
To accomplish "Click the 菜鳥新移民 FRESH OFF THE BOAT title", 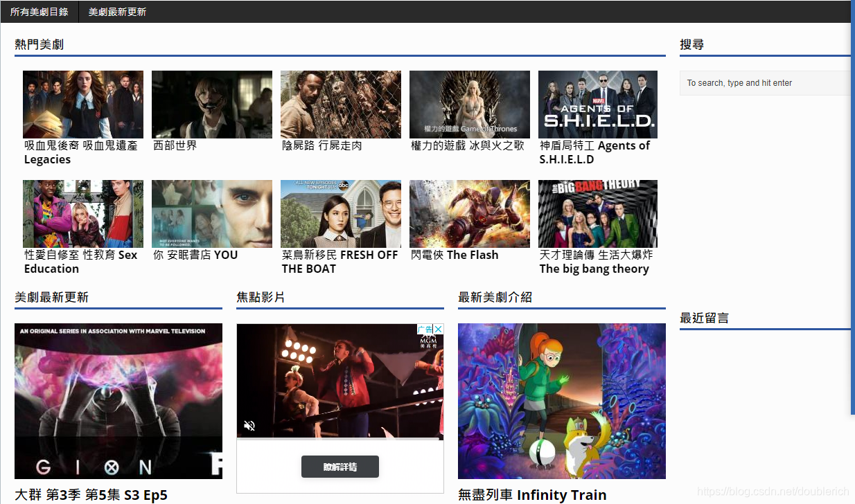I will 340,262.
